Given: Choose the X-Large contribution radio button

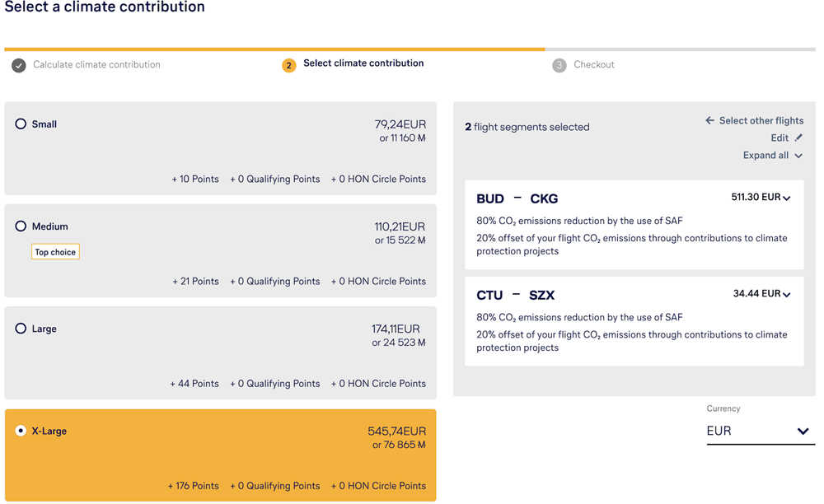Looking at the screenshot, I should point(21,431).
